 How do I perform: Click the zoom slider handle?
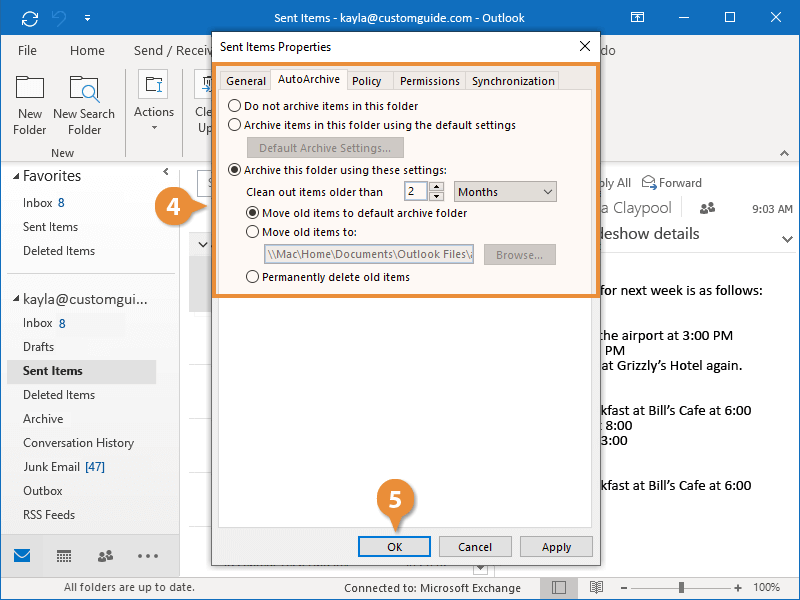pos(681,588)
